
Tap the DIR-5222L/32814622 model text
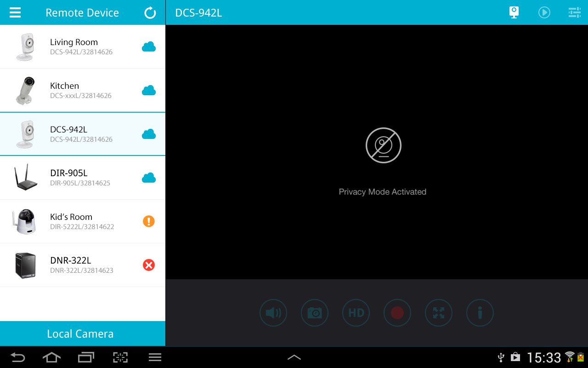point(82,227)
